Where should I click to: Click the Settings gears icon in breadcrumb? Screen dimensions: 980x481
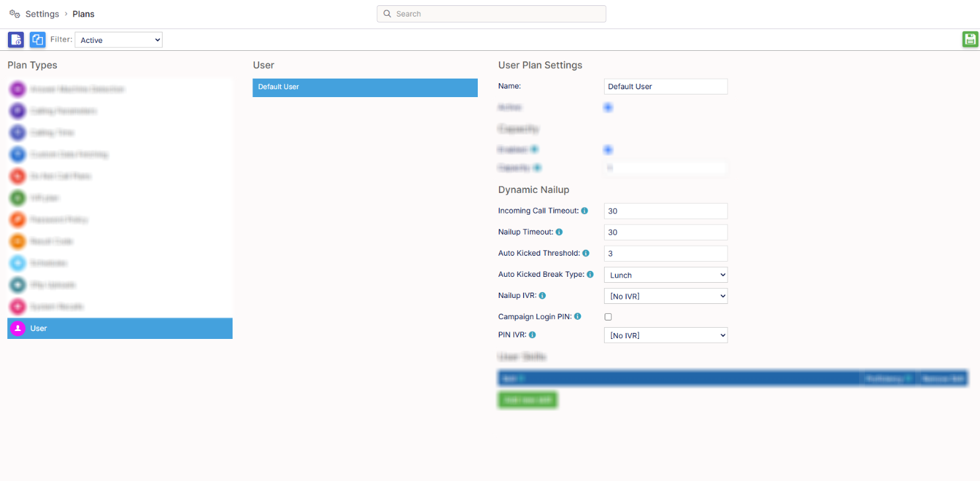coord(15,14)
